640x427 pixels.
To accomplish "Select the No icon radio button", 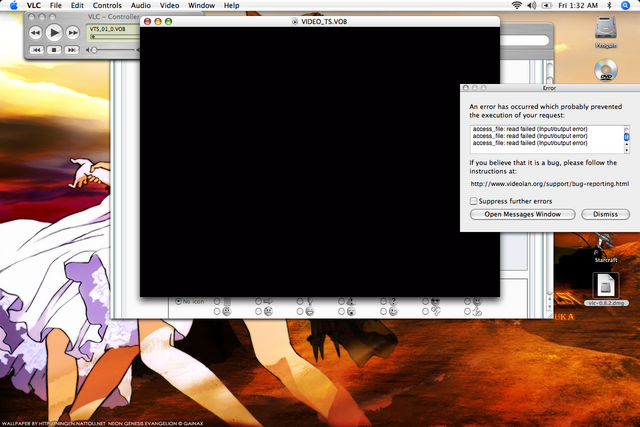I will (x=178, y=301).
